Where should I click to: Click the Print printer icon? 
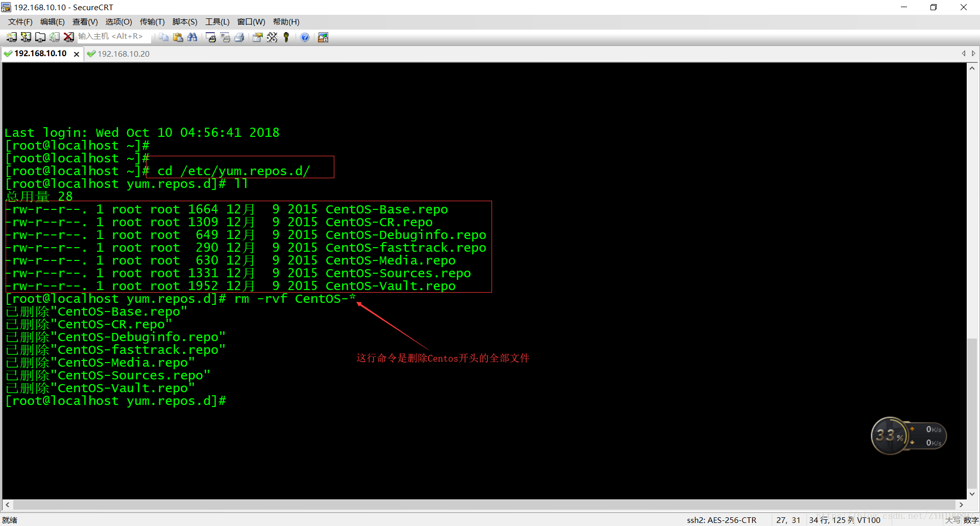tap(239, 37)
